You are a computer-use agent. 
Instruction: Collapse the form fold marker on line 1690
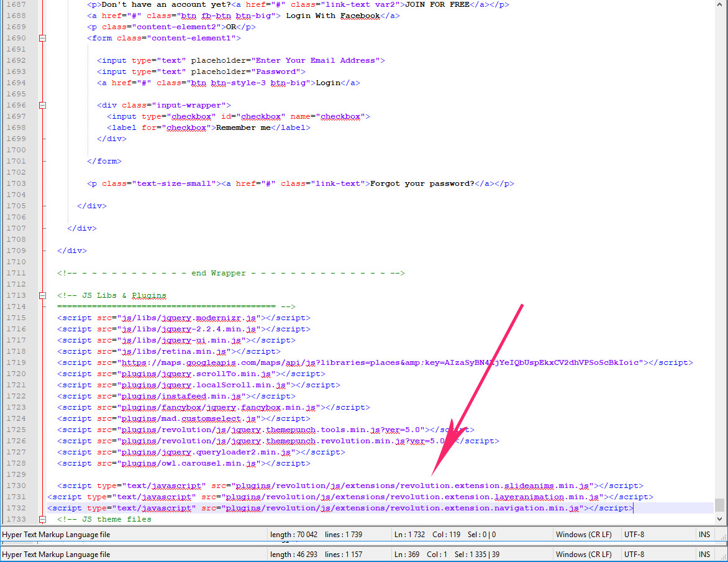click(43, 38)
